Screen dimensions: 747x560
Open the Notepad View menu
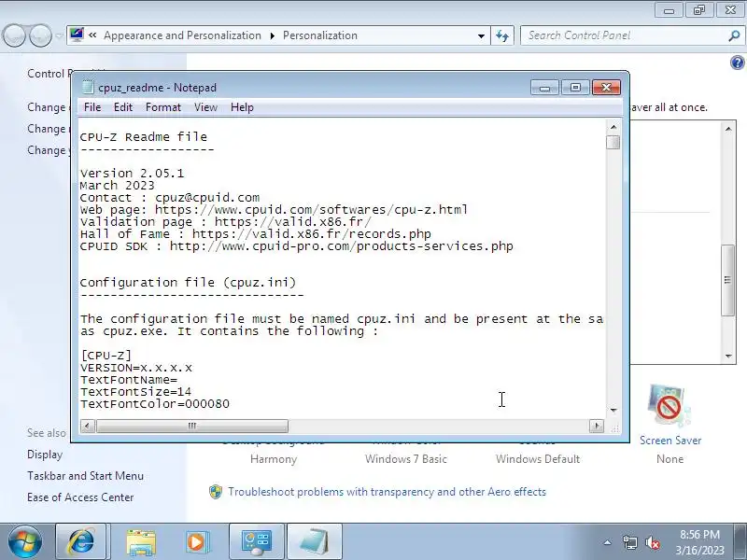[x=205, y=107]
